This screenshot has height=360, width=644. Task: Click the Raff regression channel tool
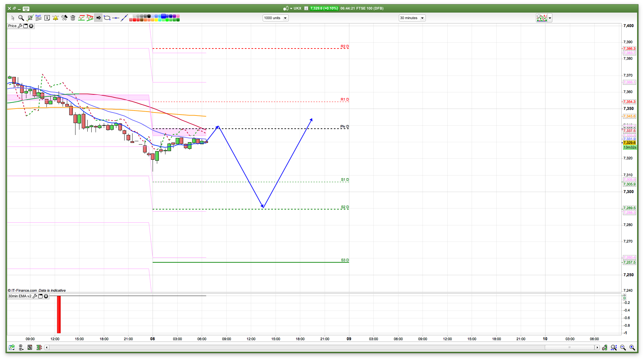(x=38, y=18)
